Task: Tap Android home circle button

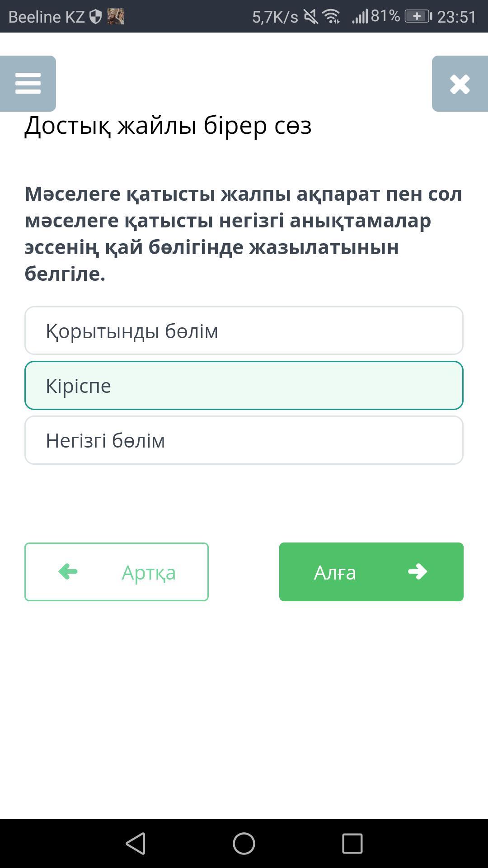Action: (244, 844)
